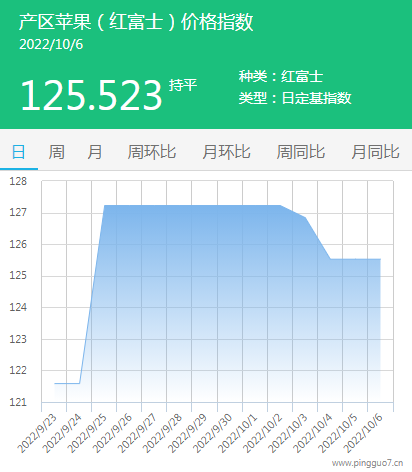Click the 2022/9/23 x-axis label
The width and height of the screenshot is (412, 472).
pos(37,433)
